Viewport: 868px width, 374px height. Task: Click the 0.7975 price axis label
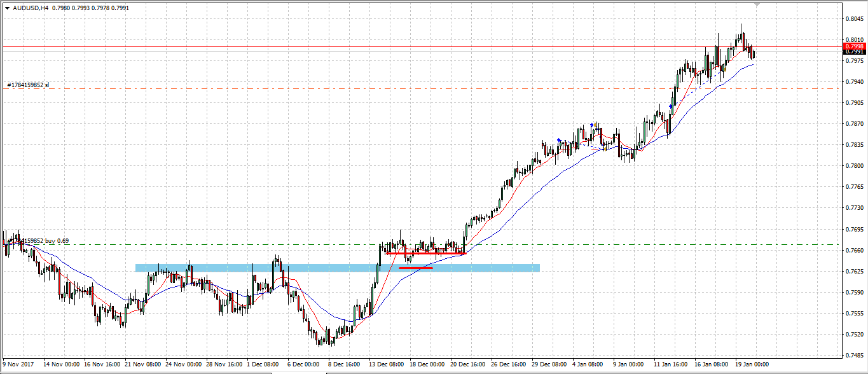point(855,61)
